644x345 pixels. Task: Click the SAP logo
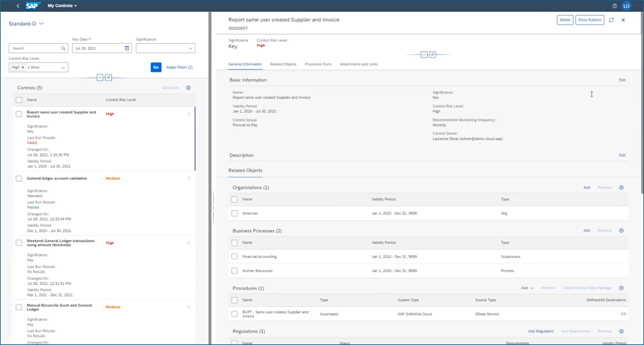32,6
